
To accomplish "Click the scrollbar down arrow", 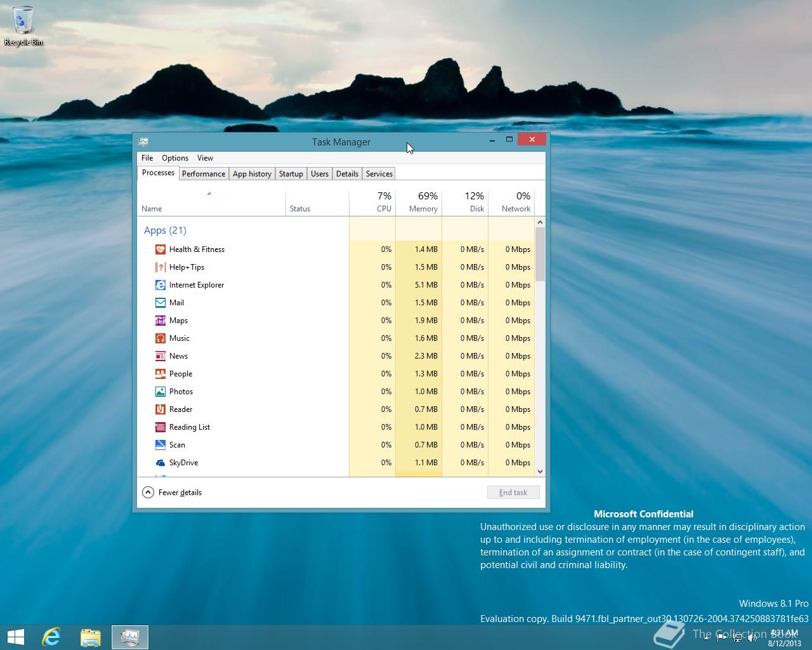I will pos(540,471).
